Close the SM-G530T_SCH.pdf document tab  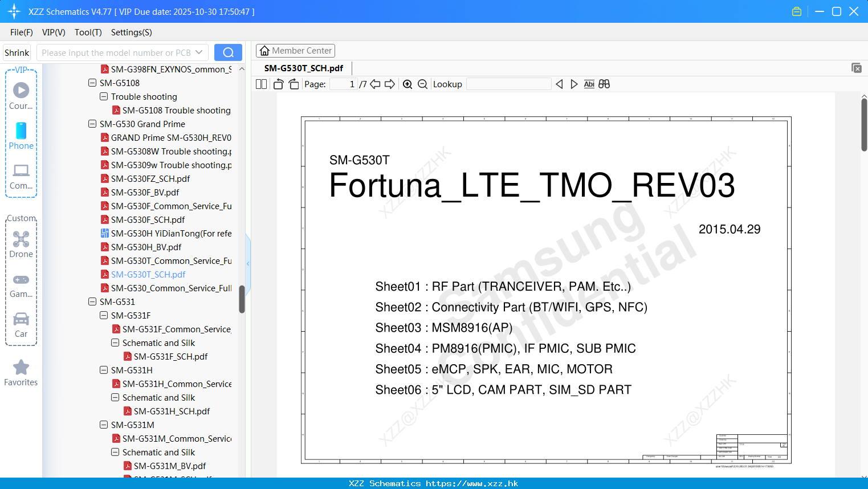pos(857,68)
